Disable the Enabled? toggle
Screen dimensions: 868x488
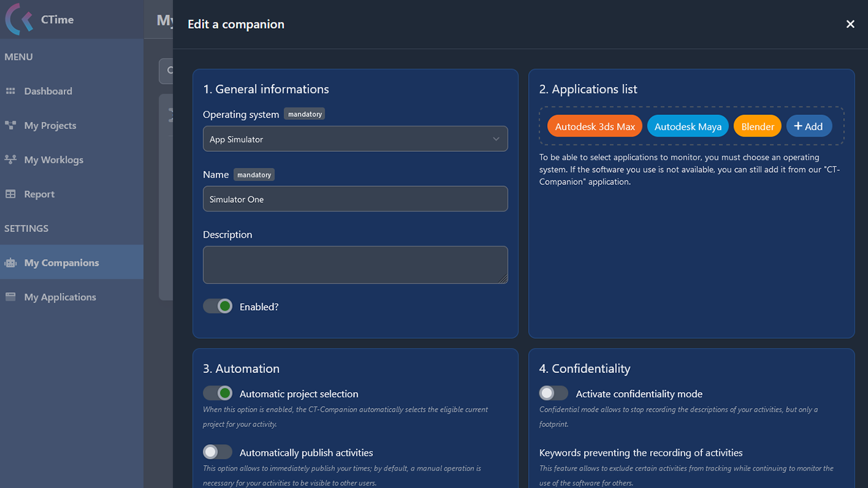coord(218,306)
